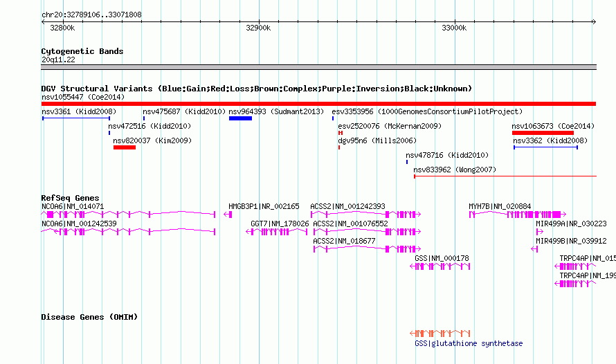
Task: Click the gray cytogenetic band bar
Action: coord(318,67)
